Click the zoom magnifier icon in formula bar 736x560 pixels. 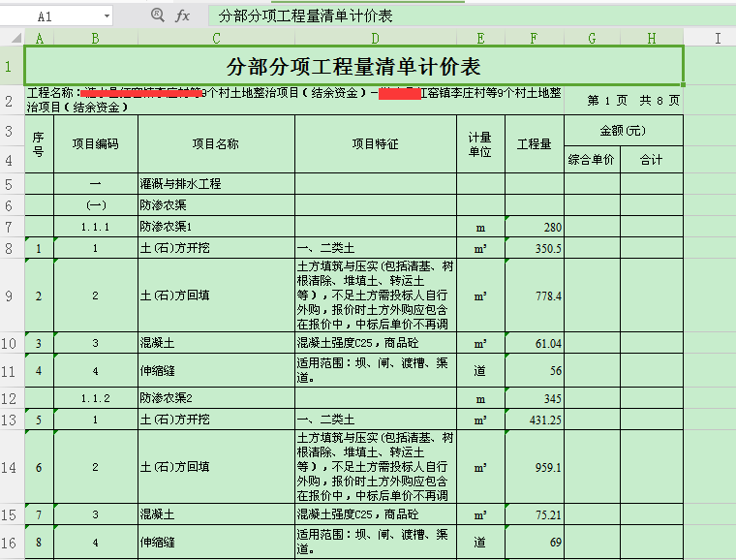point(158,16)
